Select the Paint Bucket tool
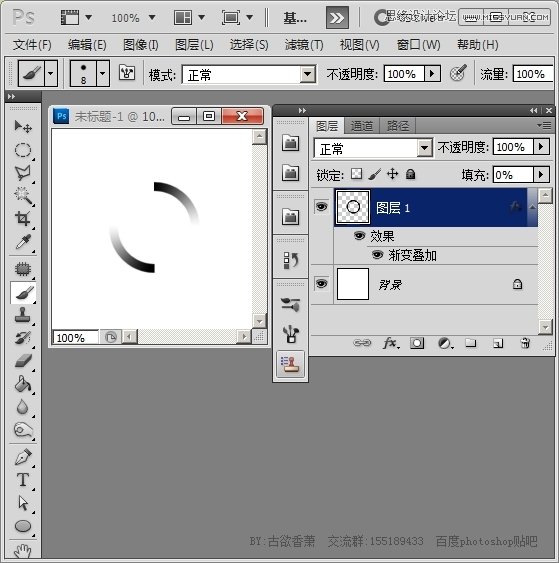Viewport: 559px width, 563px height. 23,384
